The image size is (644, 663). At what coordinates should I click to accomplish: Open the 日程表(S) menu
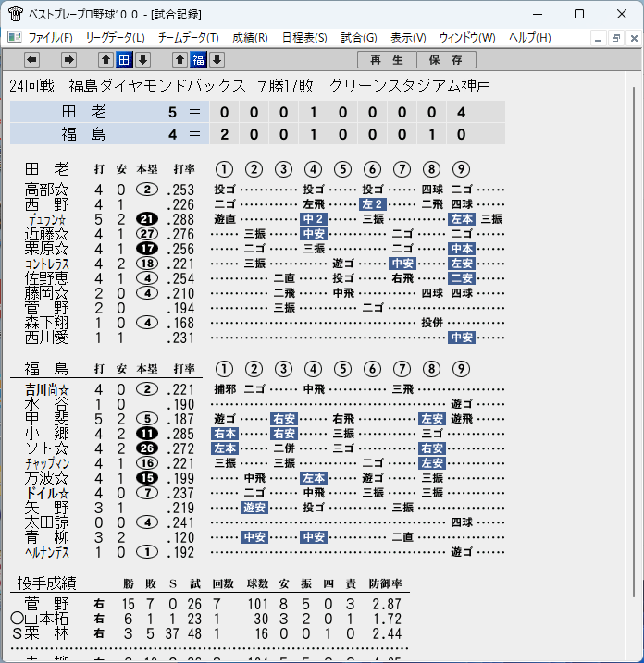[304, 38]
